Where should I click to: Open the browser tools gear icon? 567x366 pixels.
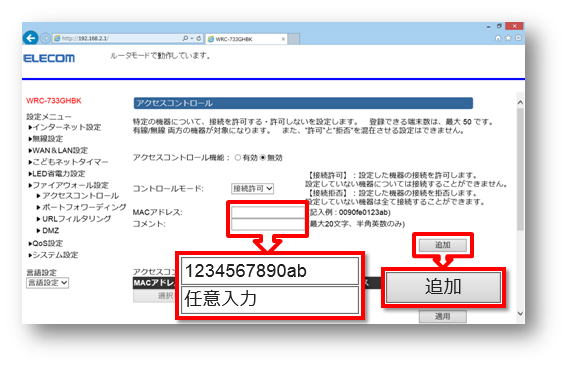pyautogui.click(x=518, y=38)
